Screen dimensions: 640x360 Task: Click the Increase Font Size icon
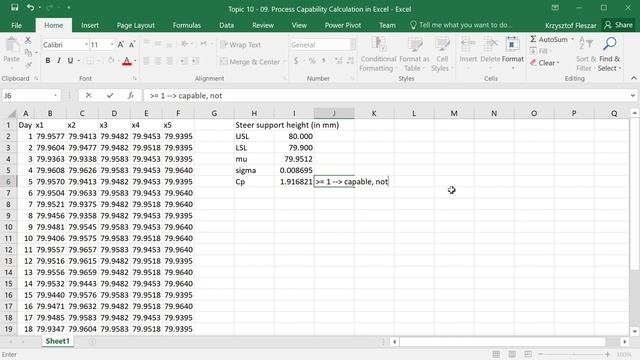tap(121, 44)
